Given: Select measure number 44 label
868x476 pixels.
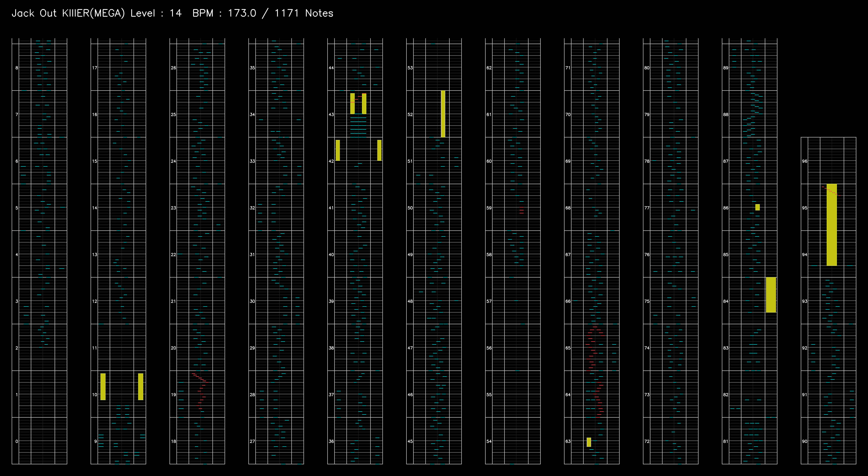Looking at the screenshot, I should click(331, 67).
